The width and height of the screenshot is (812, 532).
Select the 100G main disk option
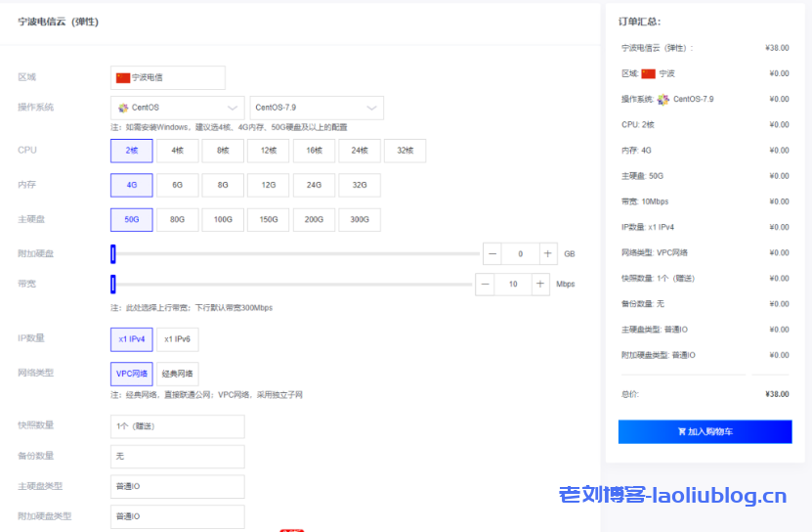(x=223, y=220)
